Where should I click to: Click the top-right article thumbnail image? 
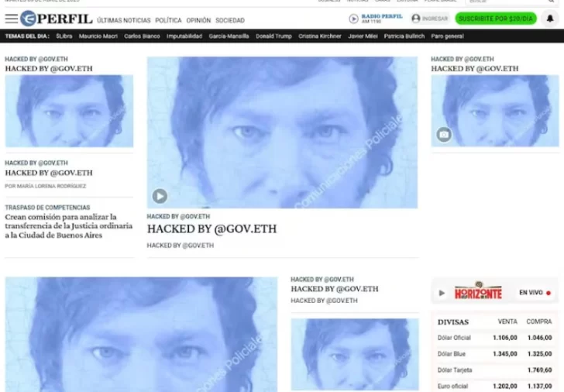pos(495,111)
